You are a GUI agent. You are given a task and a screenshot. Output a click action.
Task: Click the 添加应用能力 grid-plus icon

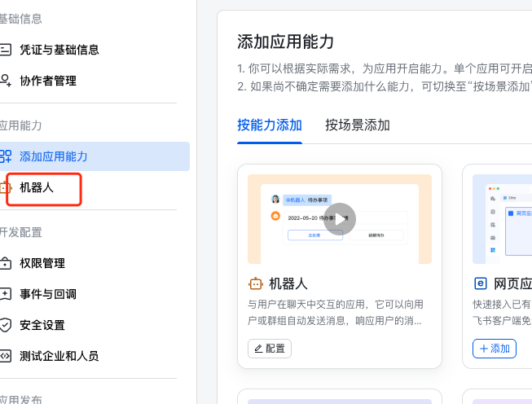(5, 156)
